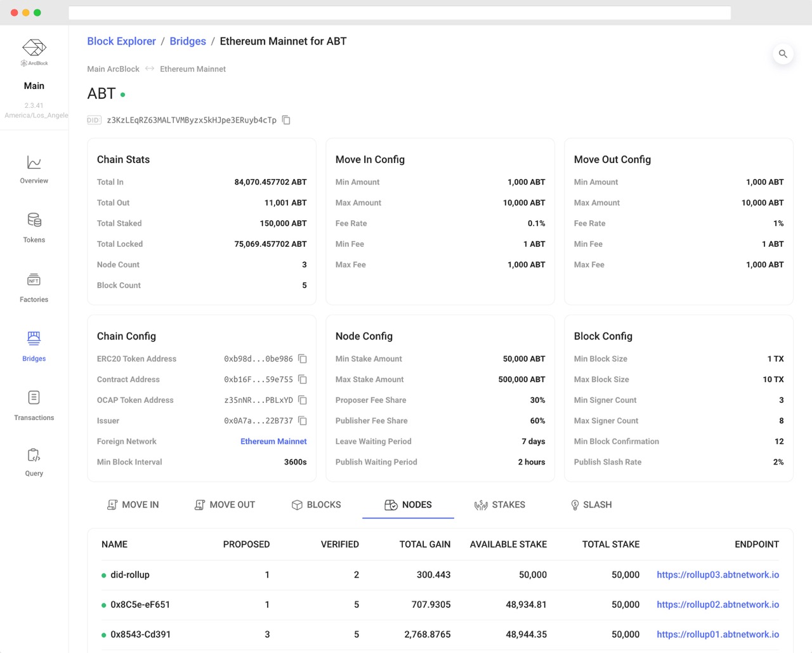Open Overview in the sidebar
Screen dimensions: 812x653
click(34, 169)
